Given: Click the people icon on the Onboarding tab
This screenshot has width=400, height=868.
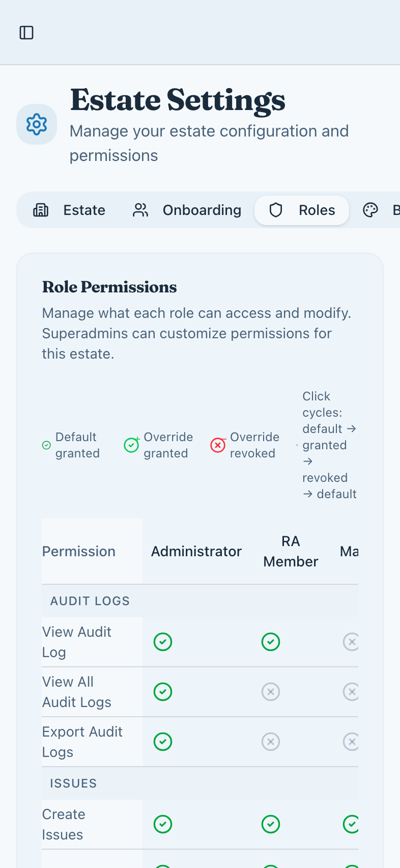Looking at the screenshot, I should point(140,209).
